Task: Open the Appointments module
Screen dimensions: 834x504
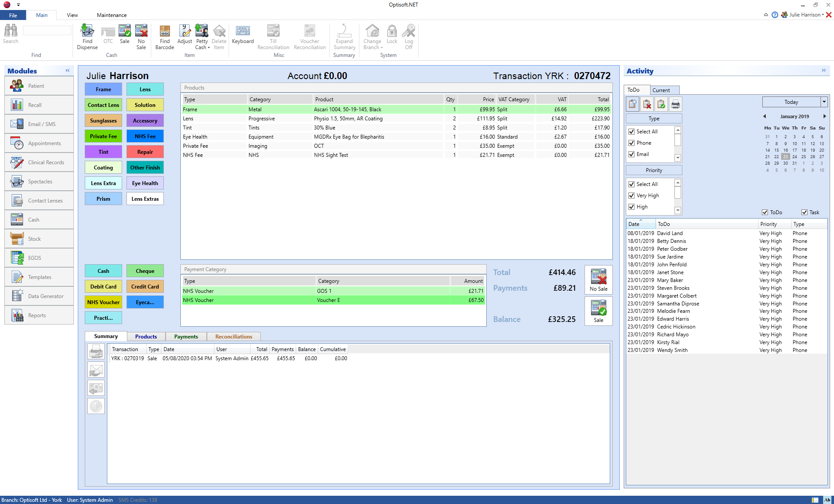Action: click(x=39, y=143)
